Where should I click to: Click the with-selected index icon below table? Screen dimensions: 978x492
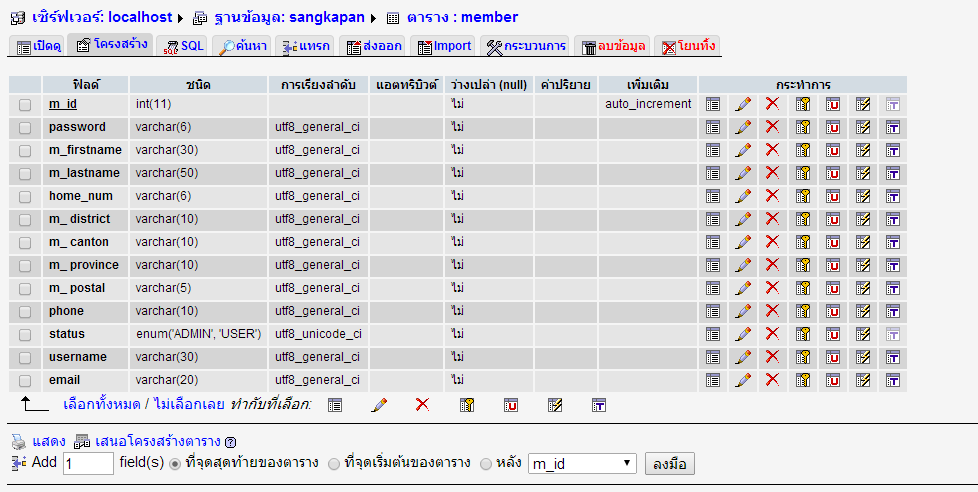[555, 405]
